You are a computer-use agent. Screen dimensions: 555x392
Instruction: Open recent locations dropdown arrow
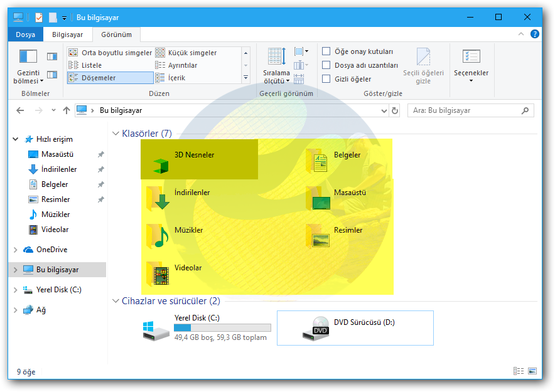pos(53,110)
